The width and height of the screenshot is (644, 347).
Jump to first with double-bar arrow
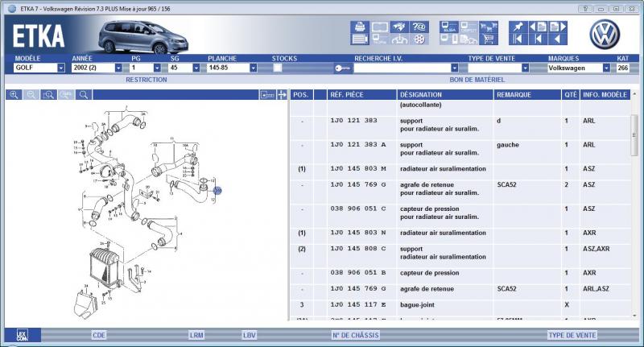coord(518,39)
